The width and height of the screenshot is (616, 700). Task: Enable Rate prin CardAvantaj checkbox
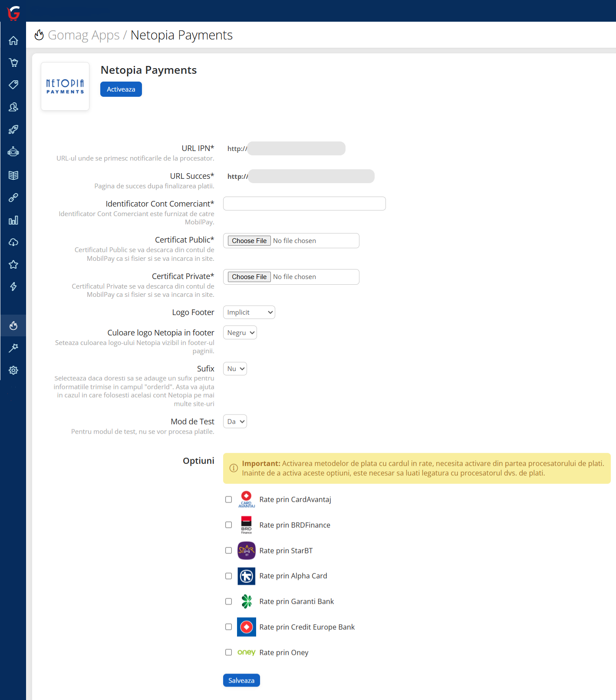point(229,500)
